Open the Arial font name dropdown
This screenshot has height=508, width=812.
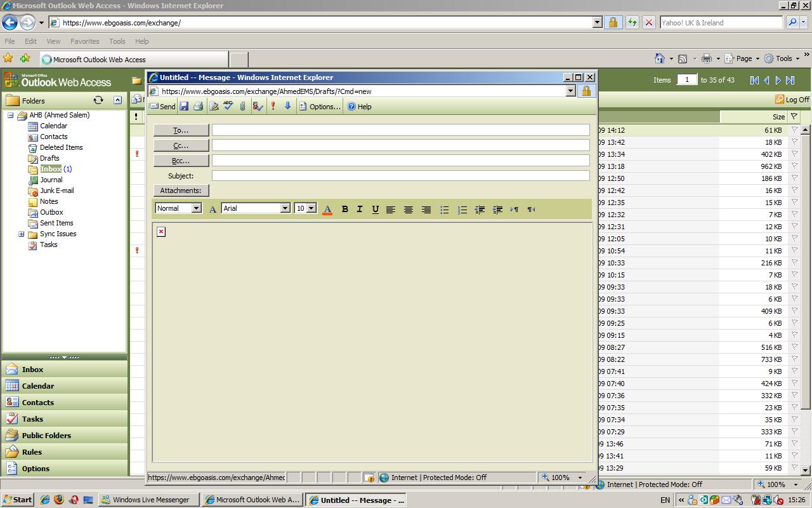(x=285, y=208)
